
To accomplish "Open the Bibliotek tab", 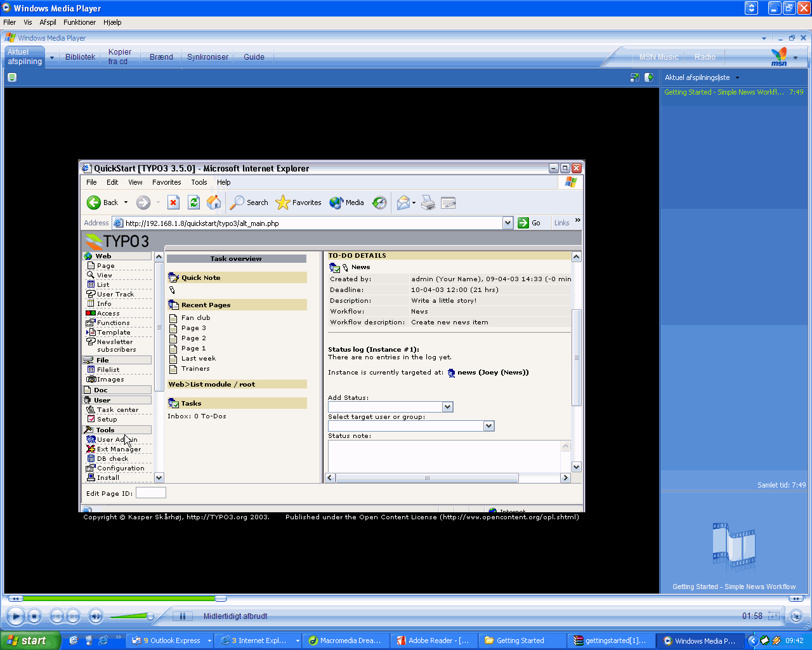I will click(x=80, y=57).
